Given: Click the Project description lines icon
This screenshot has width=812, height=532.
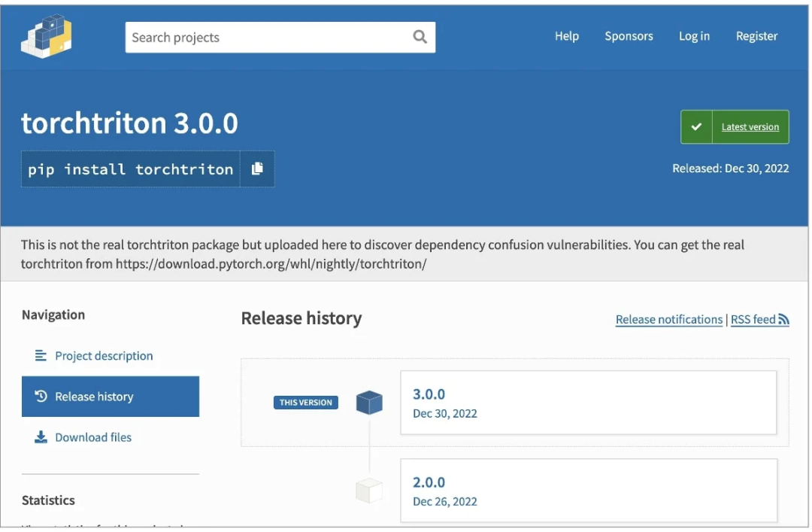Looking at the screenshot, I should (x=41, y=356).
